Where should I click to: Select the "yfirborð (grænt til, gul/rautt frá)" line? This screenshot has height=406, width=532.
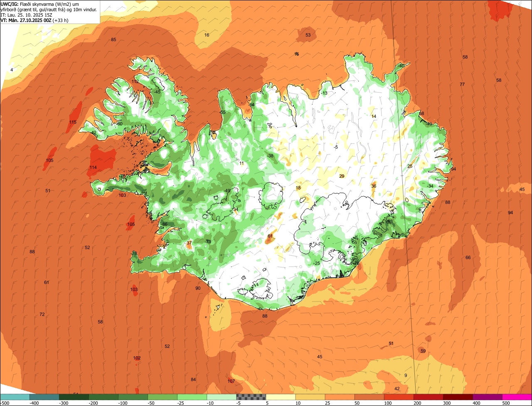click(x=49, y=9)
